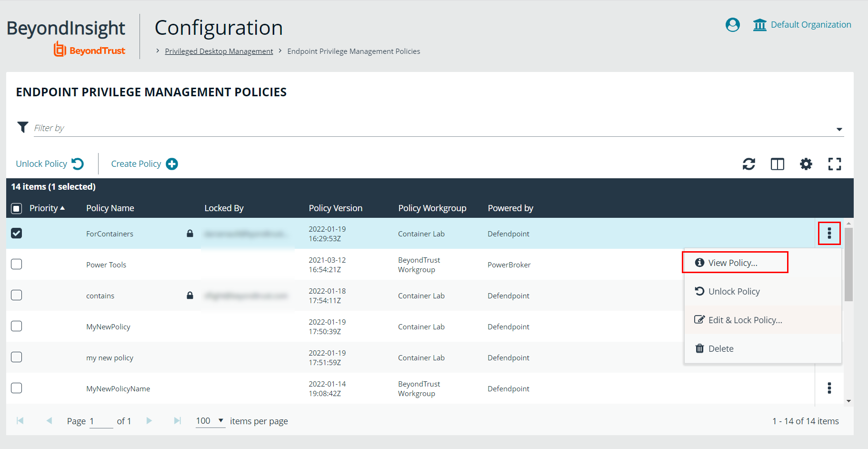This screenshot has height=449, width=868.
Task: Click the Power Tools policy name
Action: [x=106, y=265]
